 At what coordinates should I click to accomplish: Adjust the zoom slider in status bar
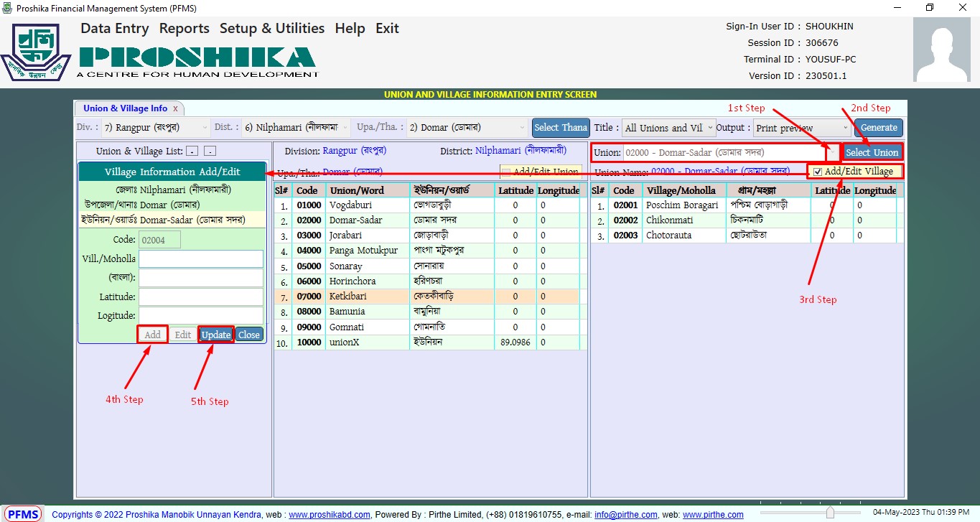pos(830,513)
